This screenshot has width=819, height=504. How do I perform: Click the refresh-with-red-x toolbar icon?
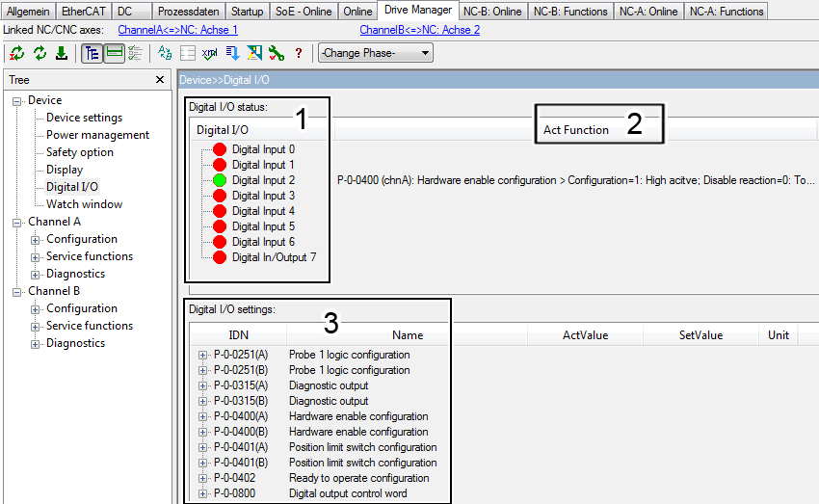pos(16,53)
